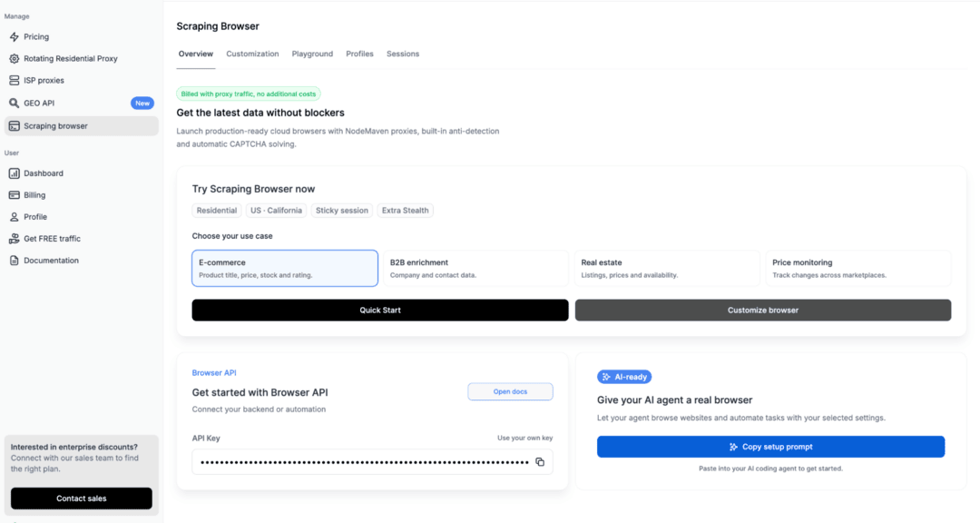Copy the API key with copy icon

[540, 462]
